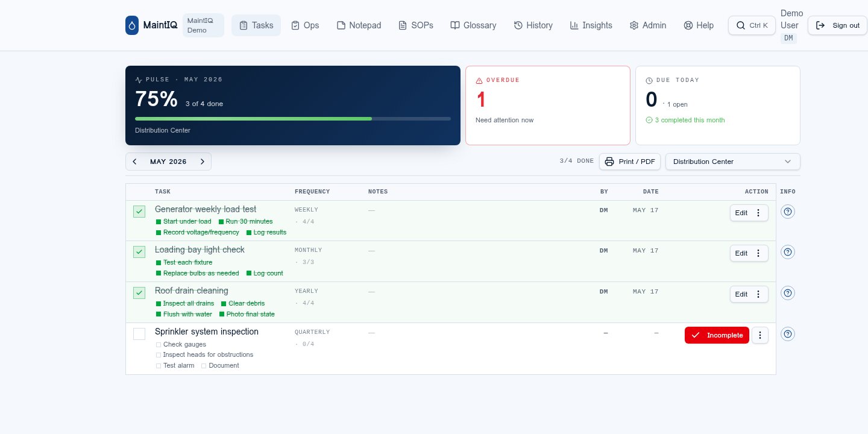Screen dimensions: 868x434
Task: Open more options for Loading bay light check
Action: coord(758,253)
